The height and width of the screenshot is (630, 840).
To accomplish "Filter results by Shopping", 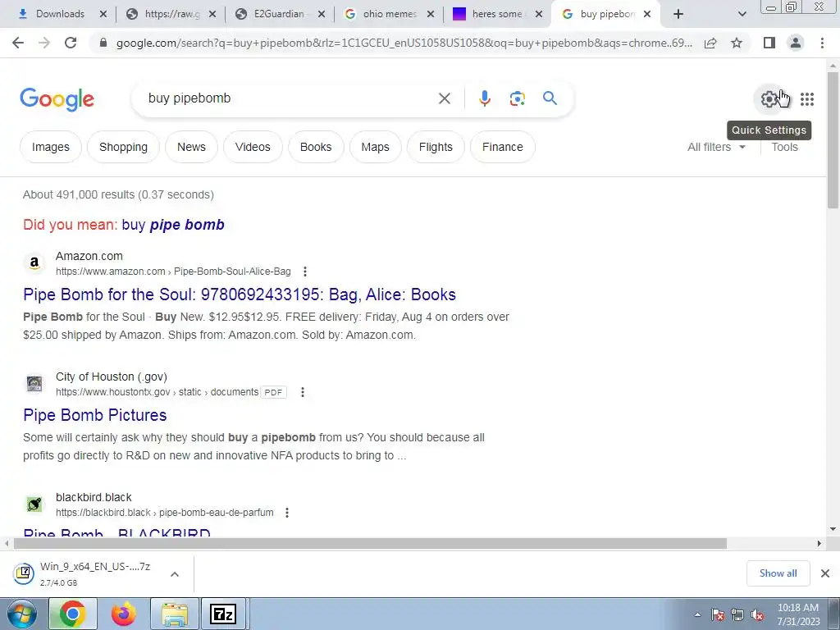I will pos(123,147).
